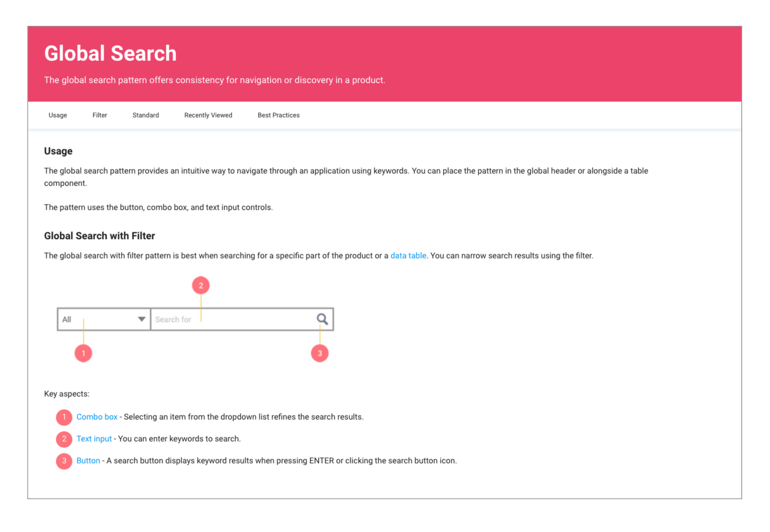Viewport: 770px width, 532px height.
Task: Click the Usage section heading
Action: point(58,151)
